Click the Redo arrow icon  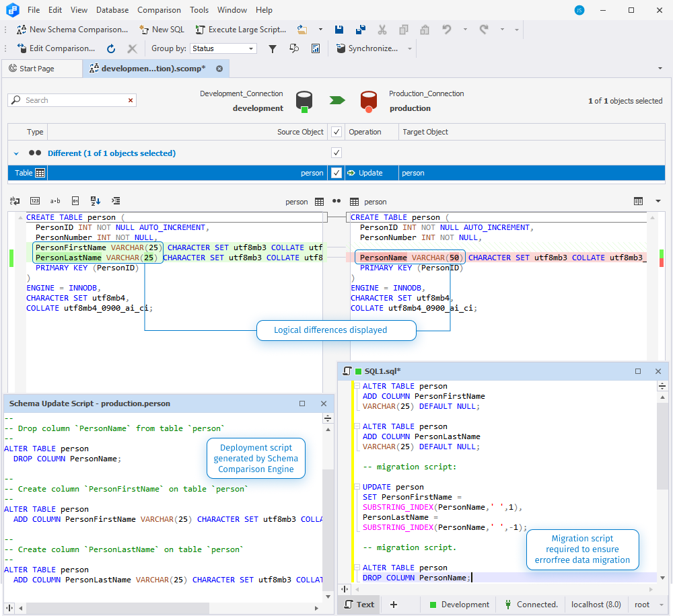pyautogui.click(x=484, y=30)
